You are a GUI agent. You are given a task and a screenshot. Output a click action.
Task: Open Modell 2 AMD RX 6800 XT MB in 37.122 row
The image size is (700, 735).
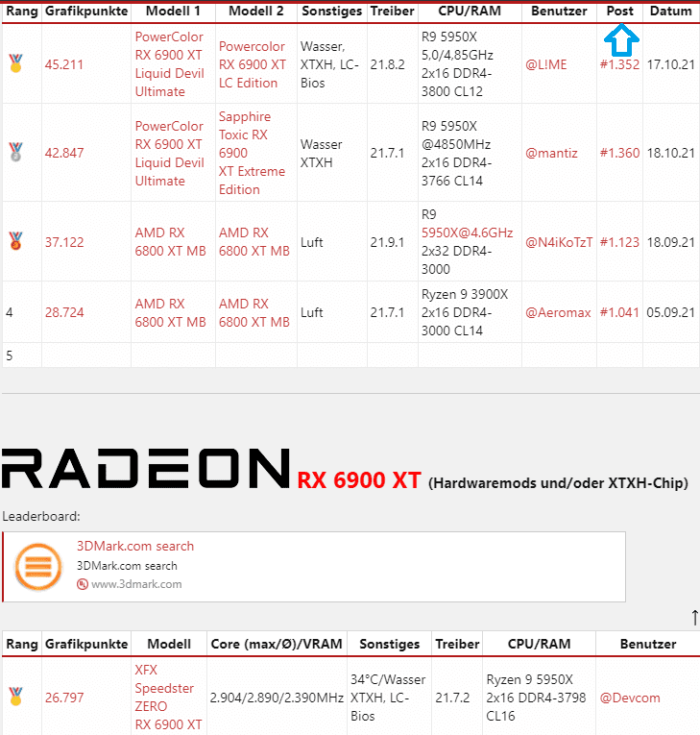click(254, 242)
